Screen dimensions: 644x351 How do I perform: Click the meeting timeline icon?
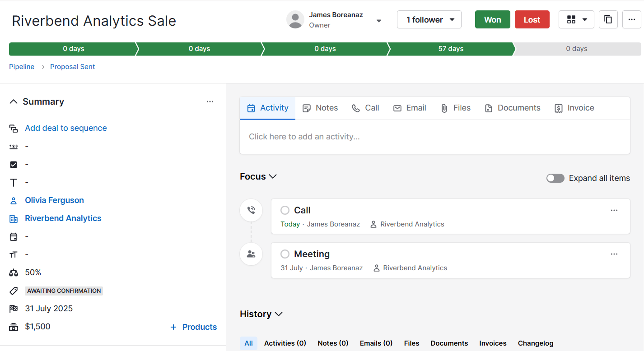(x=251, y=254)
